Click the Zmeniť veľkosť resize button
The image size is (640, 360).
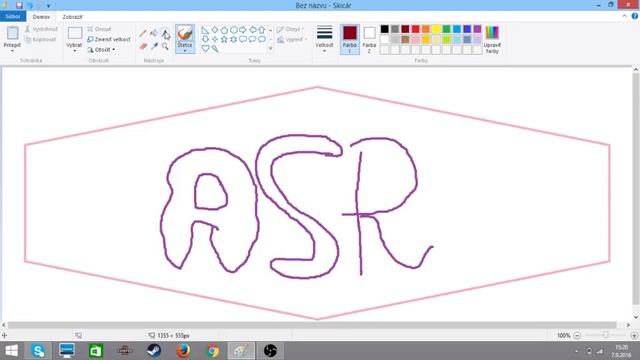coord(109,40)
